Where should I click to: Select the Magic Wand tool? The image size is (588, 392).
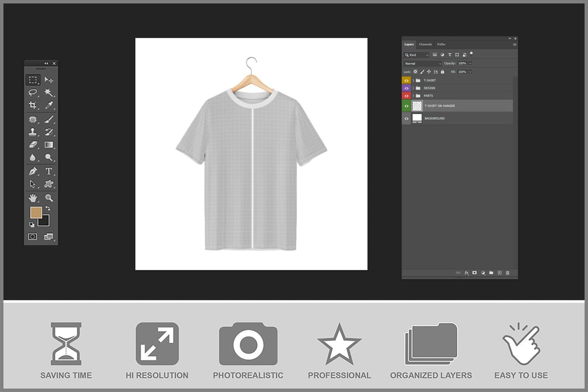click(49, 92)
